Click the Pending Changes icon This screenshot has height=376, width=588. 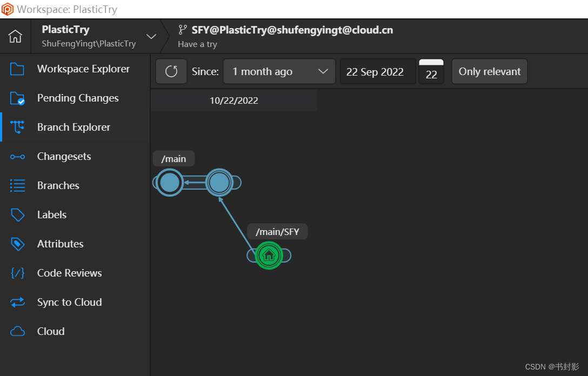pos(17,98)
